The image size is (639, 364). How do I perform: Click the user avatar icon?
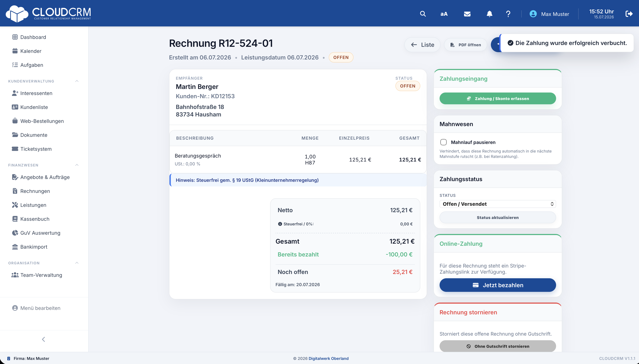(533, 14)
